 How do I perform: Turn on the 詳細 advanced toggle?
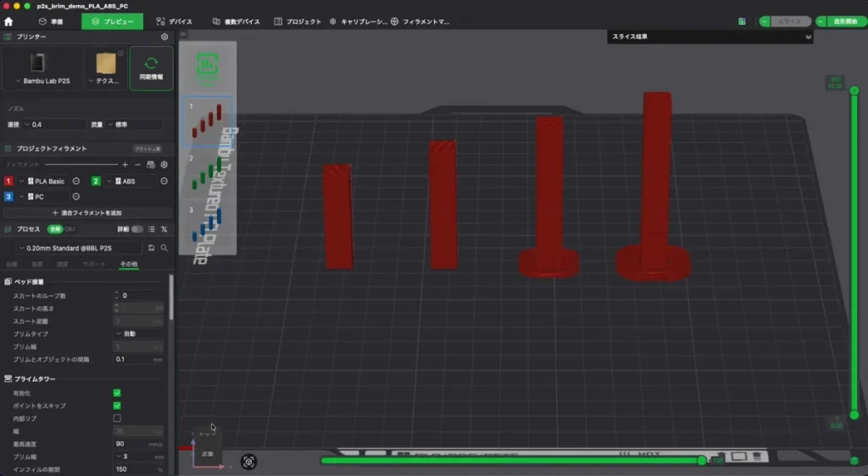click(136, 229)
